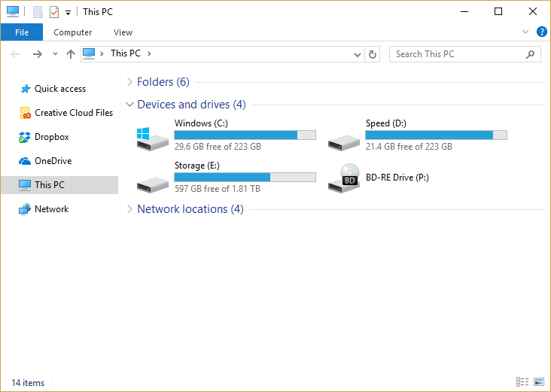Click the Dropbox logo icon
Image resolution: width=551 pixels, height=392 pixels.
tap(25, 137)
